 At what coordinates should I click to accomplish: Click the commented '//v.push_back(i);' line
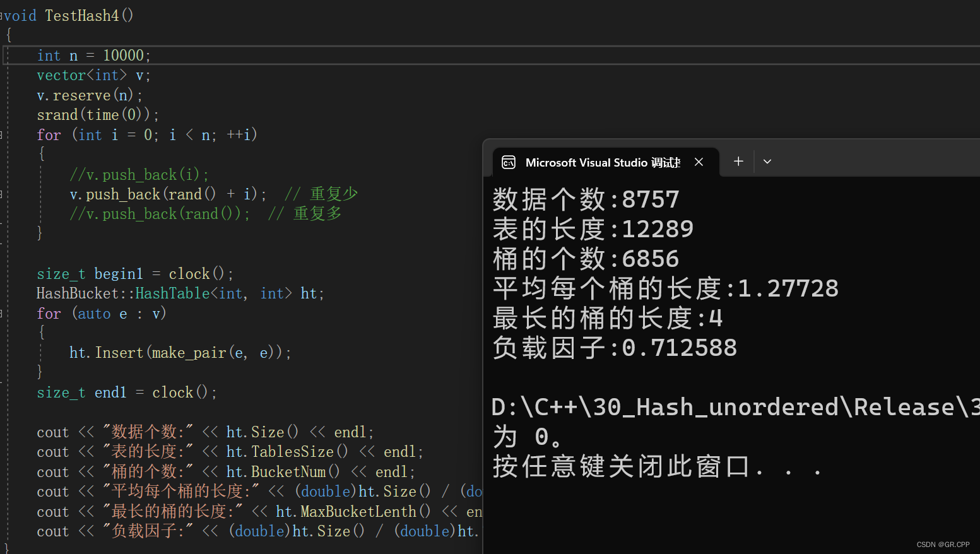[139, 174]
